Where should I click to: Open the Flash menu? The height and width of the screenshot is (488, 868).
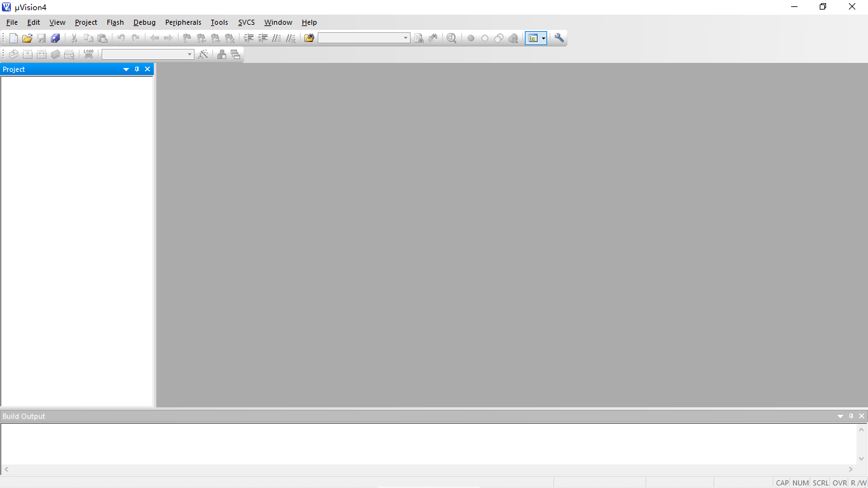[115, 22]
